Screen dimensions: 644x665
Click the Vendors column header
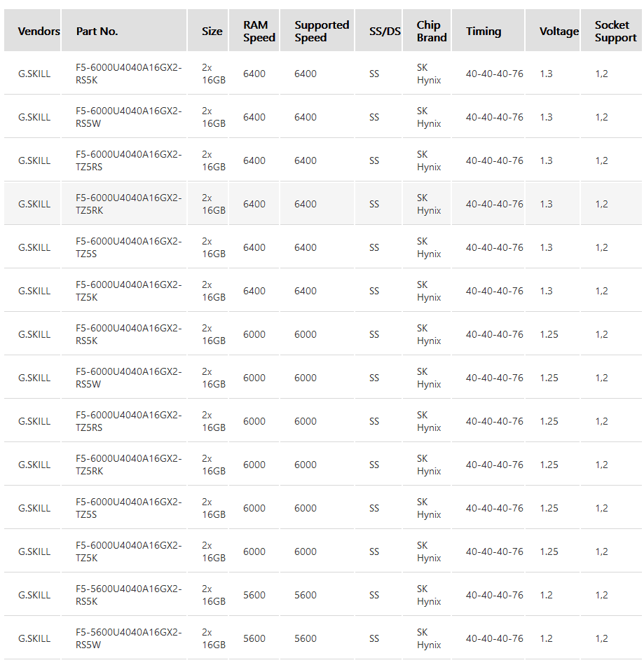pos(39,31)
